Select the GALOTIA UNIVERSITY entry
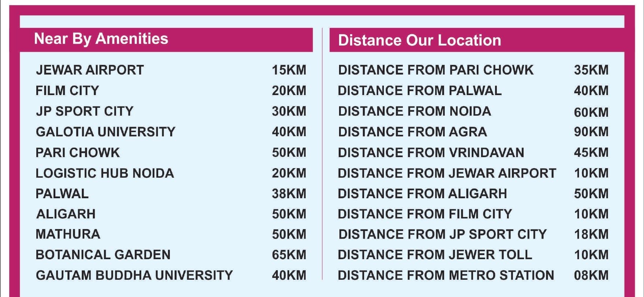 (x=171, y=132)
